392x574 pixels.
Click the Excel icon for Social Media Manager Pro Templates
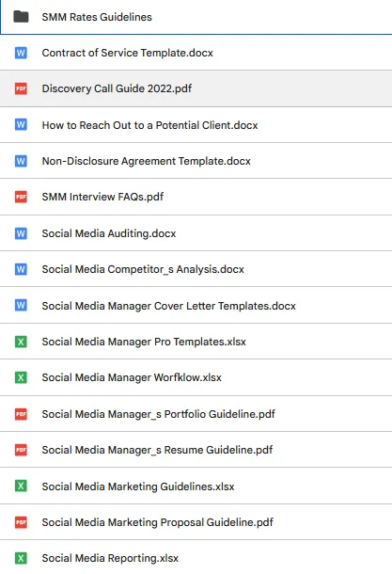tap(21, 342)
